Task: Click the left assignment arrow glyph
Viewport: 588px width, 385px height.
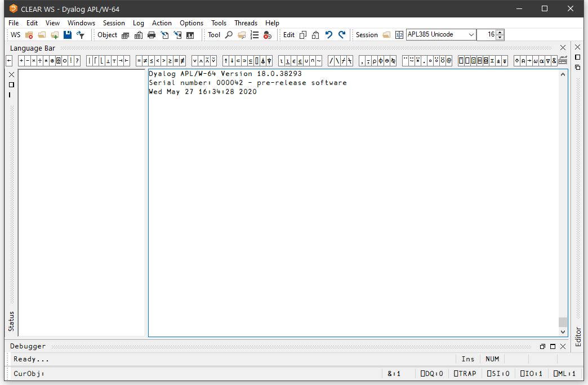Action: click(x=9, y=61)
